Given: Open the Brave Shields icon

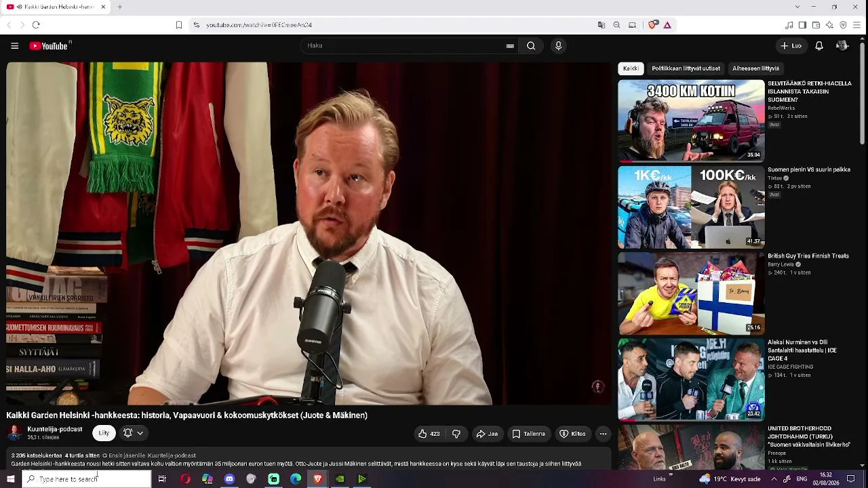Looking at the screenshot, I should [x=652, y=25].
